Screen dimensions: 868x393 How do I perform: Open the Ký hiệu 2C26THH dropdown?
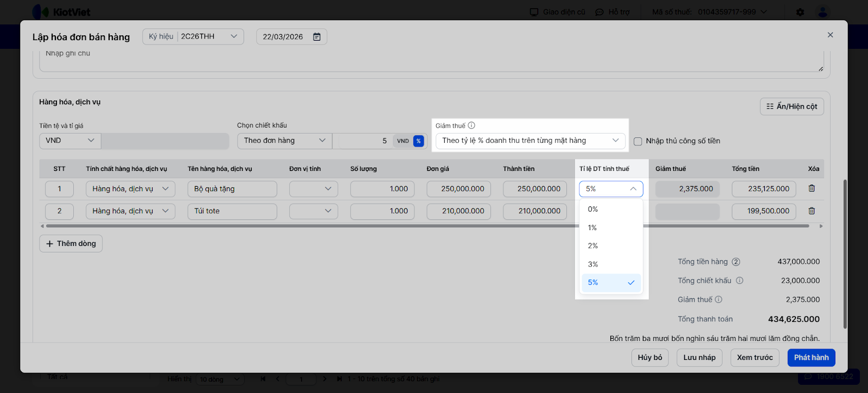click(193, 36)
